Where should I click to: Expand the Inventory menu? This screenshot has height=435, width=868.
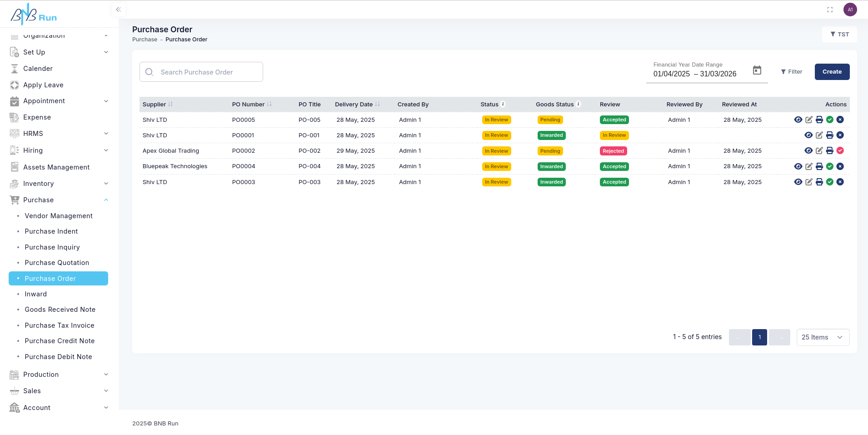(x=59, y=184)
